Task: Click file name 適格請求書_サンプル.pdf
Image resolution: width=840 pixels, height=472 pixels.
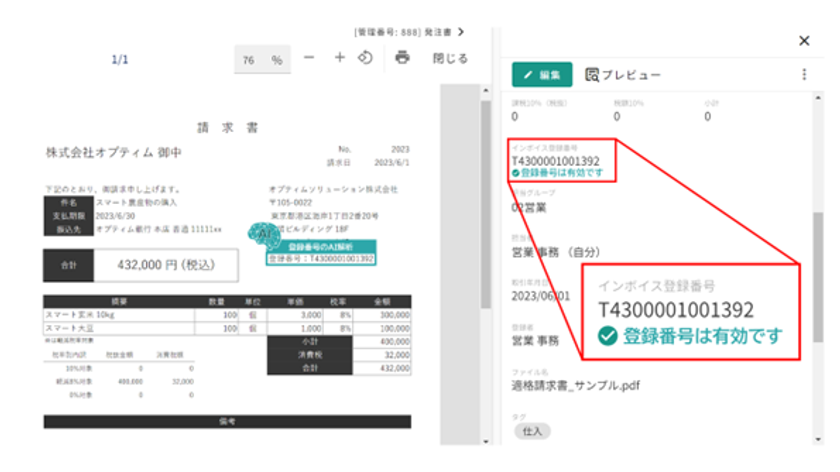Action: (576, 386)
